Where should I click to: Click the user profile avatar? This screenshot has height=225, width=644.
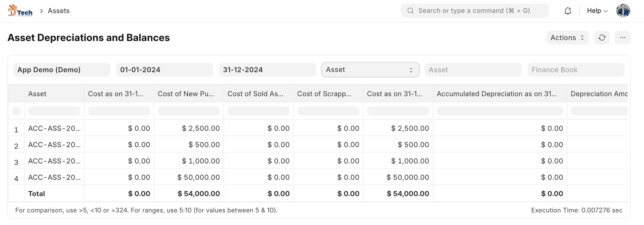[623, 11]
